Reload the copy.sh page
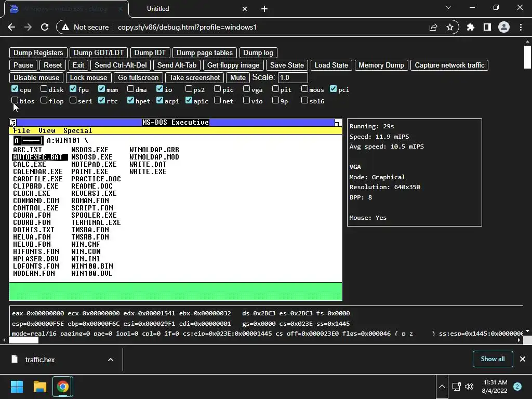Viewport: 532px width, 399px height. pos(45,27)
